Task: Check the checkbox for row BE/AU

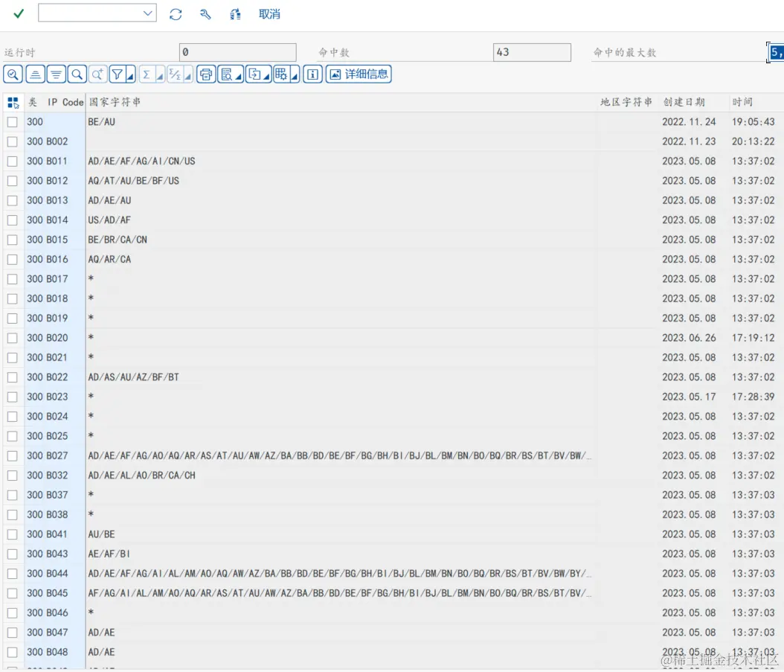Action: pyautogui.click(x=13, y=122)
